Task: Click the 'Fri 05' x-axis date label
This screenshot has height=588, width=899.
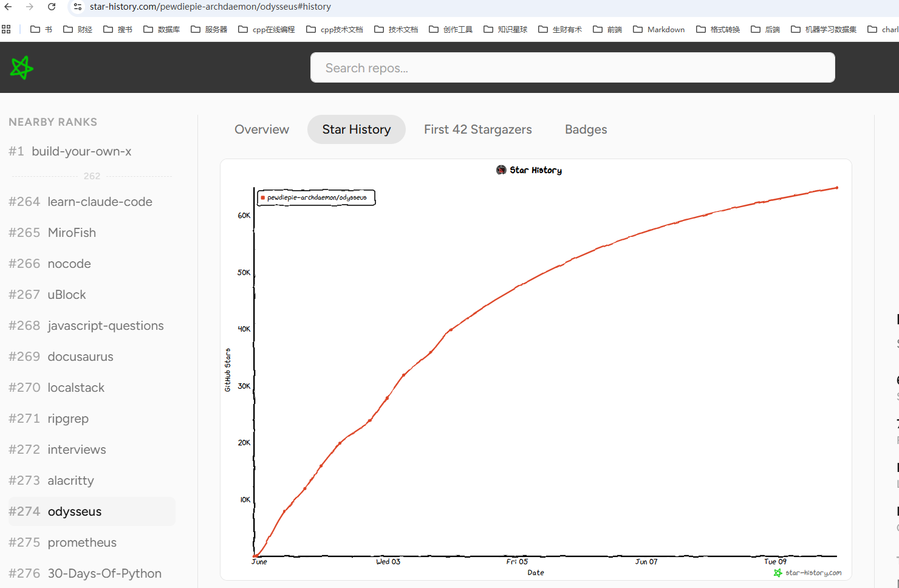Action: (517, 562)
